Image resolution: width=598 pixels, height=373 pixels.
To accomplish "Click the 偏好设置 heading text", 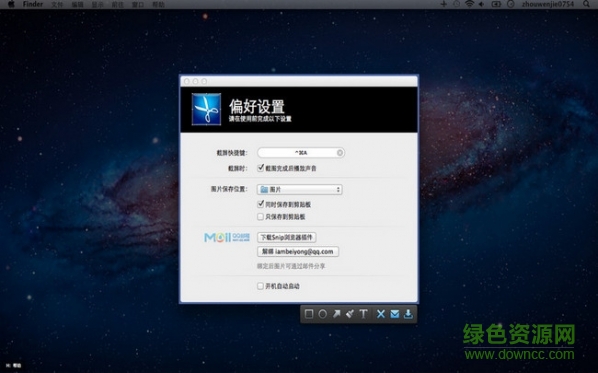I will (x=257, y=106).
